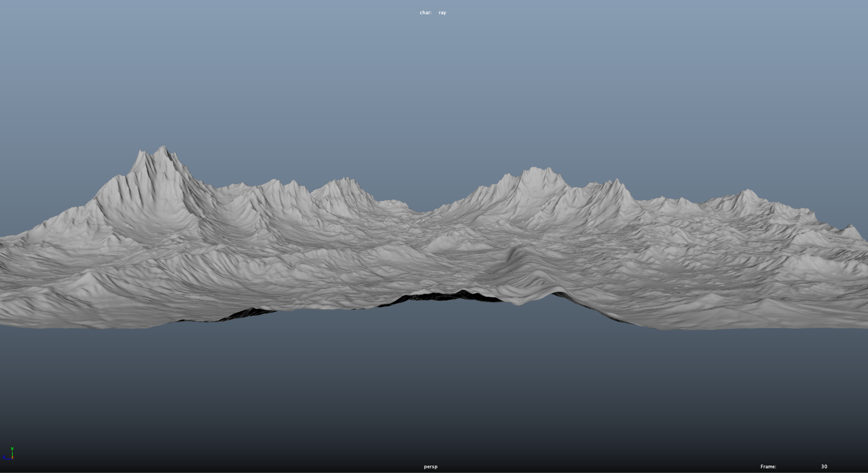Click the char HUD label at top
The width and height of the screenshot is (868, 473).
pyautogui.click(x=426, y=13)
